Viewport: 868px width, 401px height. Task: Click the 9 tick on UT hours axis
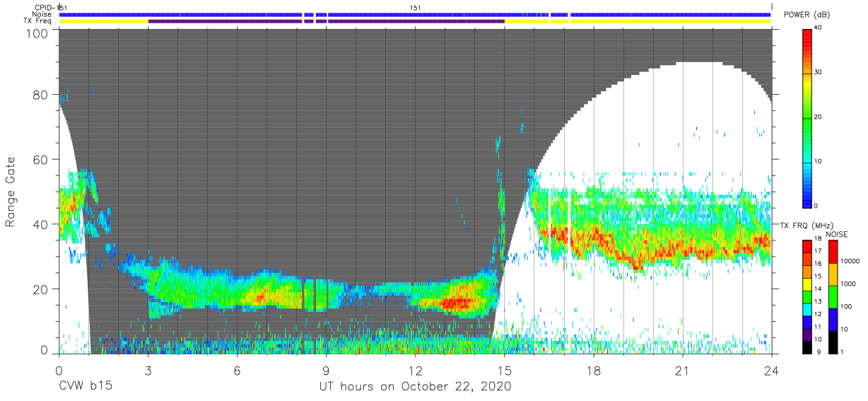[326, 370]
